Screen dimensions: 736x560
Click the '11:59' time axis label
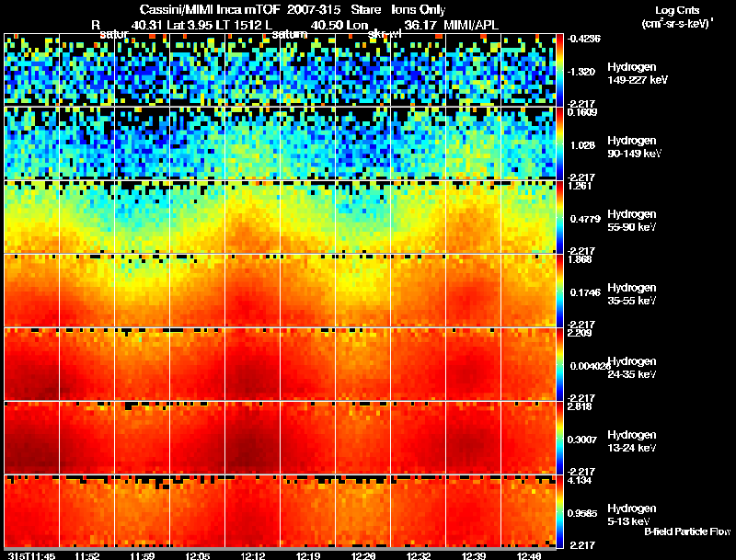143,556
